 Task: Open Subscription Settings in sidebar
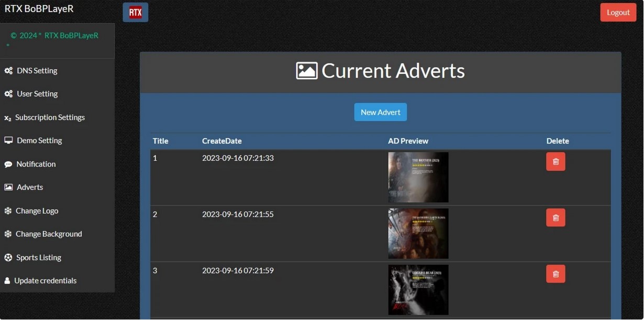click(x=50, y=117)
